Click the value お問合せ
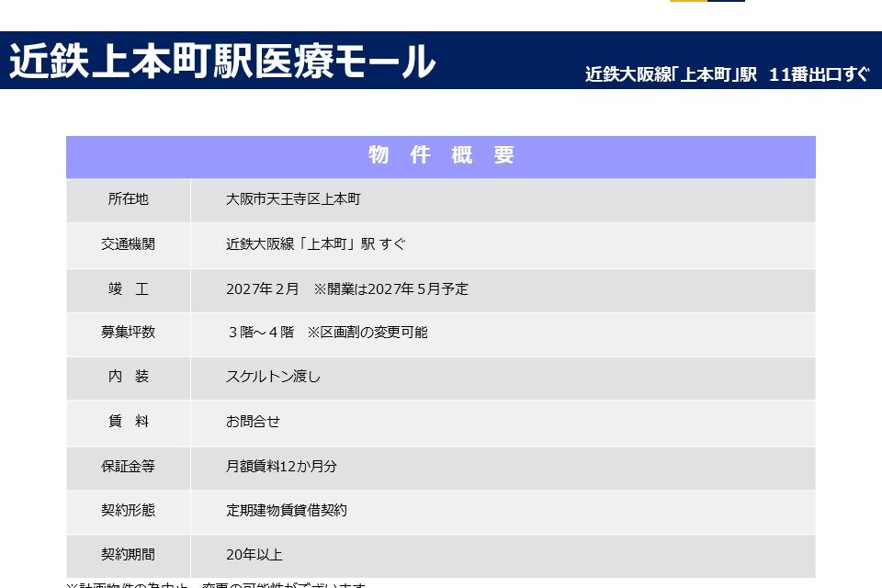882x588 pixels. click(253, 422)
